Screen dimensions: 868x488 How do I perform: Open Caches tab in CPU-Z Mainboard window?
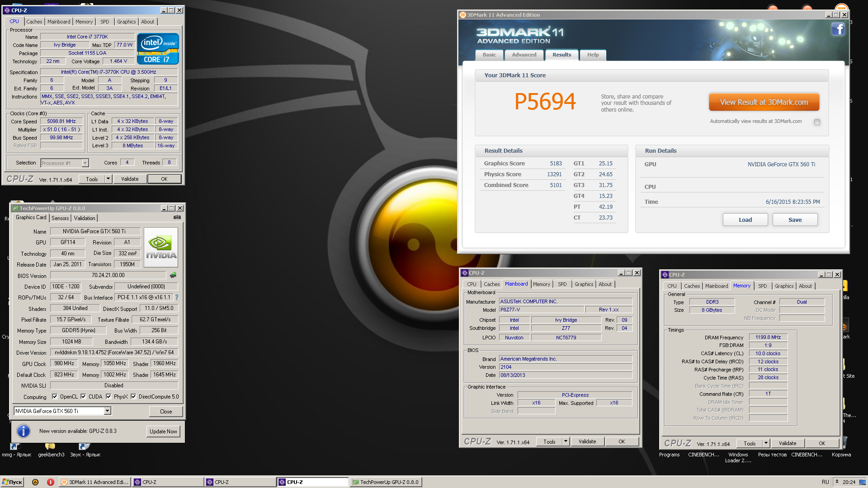pos(491,284)
